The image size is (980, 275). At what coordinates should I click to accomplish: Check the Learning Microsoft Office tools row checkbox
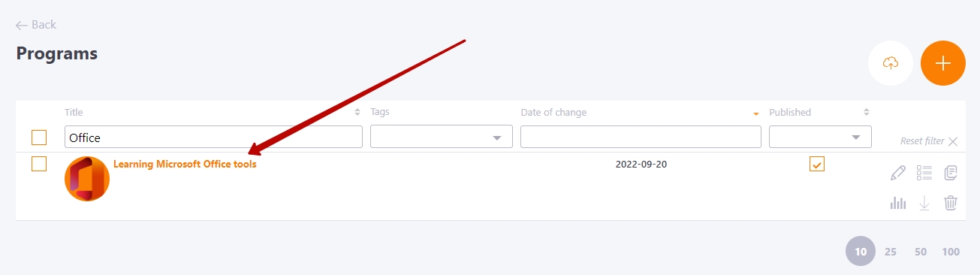pos(39,164)
